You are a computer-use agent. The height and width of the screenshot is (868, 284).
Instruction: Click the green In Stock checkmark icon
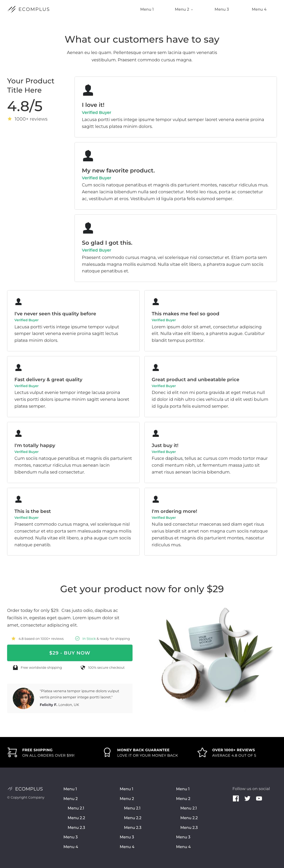(77, 638)
